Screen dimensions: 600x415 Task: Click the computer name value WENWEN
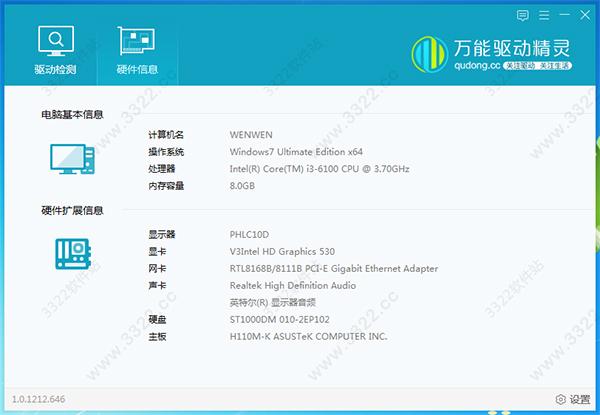(x=251, y=135)
